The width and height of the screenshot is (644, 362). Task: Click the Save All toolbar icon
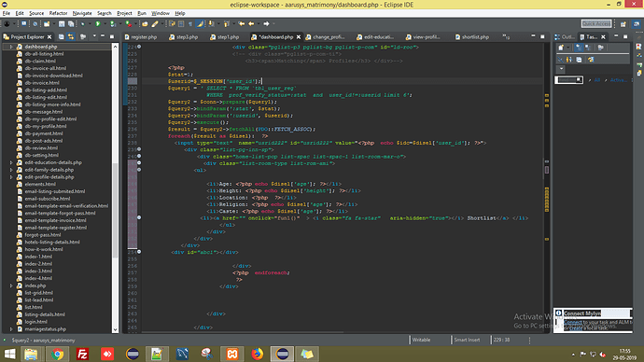tap(71, 24)
